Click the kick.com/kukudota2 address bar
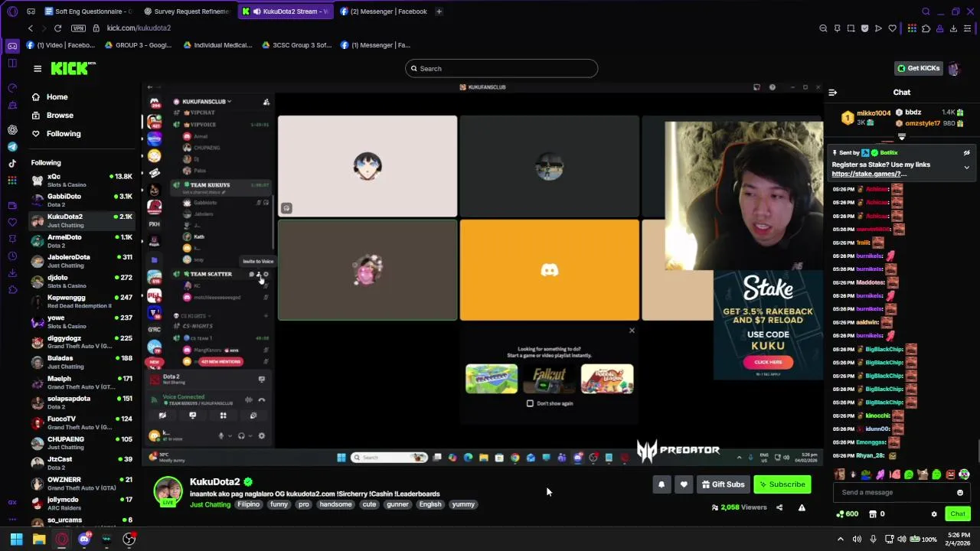This screenshot has height=551, width=980. pyautogui.click(x=139, y=28)
